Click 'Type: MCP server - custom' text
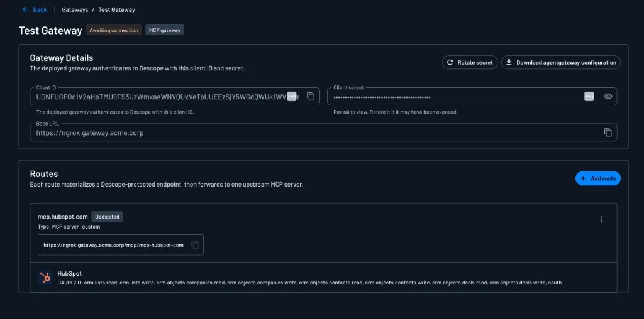 (69, 226)
